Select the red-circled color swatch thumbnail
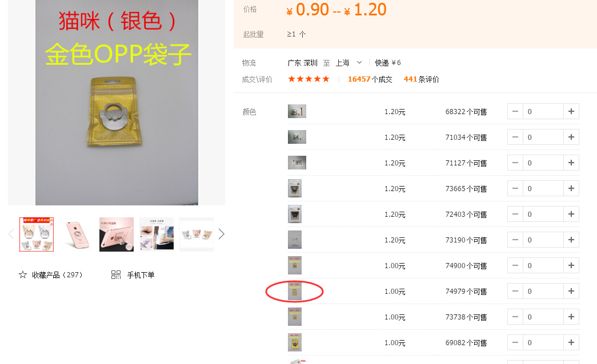 295,292
